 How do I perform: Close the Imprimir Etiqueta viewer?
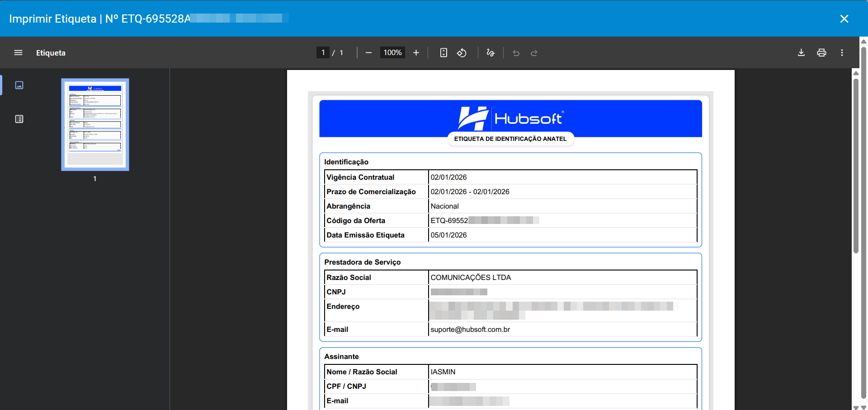point(844,19)
